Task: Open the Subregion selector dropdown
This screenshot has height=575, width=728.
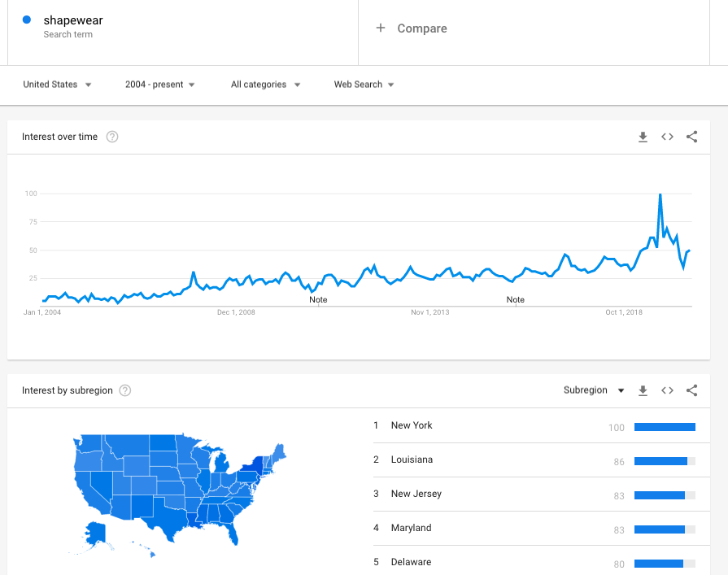Action: tap(594, 390)
